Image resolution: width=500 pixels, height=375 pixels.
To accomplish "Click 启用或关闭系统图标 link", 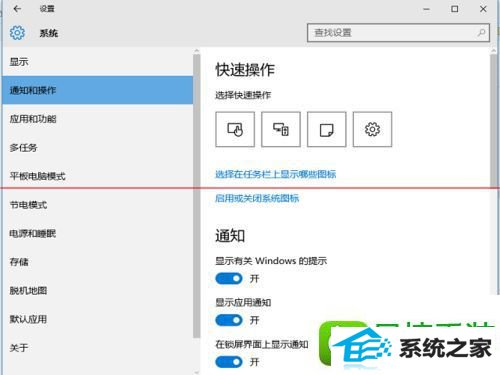I will click(257, 198).
